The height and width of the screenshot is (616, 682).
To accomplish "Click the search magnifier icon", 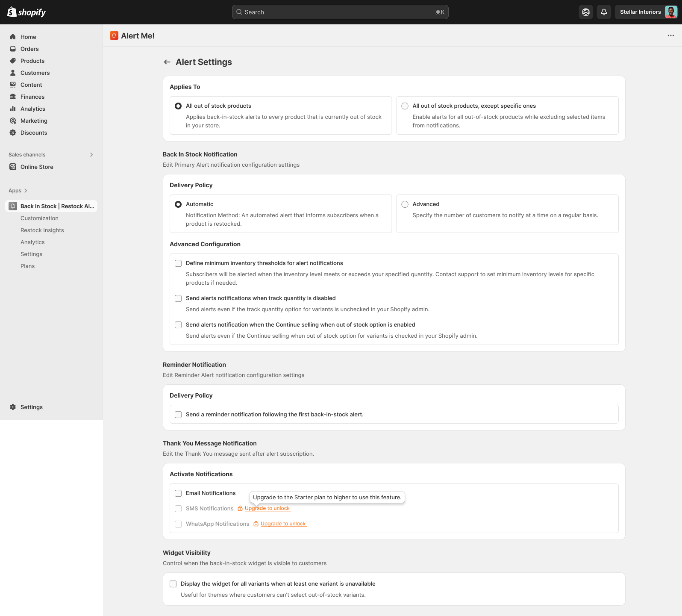I will [239, 12].
